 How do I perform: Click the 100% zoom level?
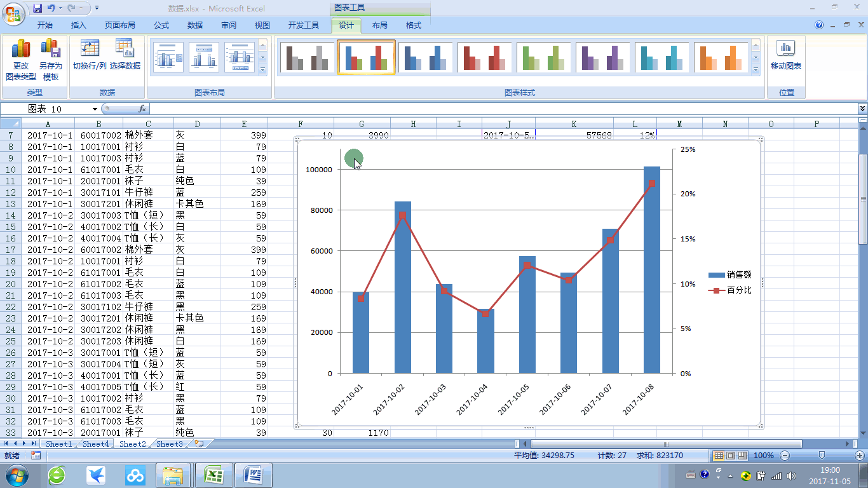point(764,456)
